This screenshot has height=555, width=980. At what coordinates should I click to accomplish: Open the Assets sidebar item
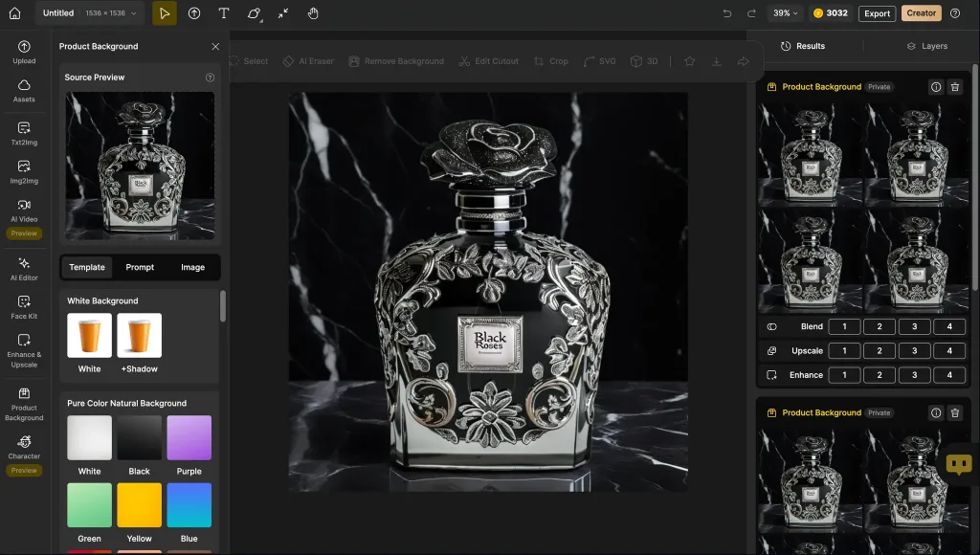24,91
